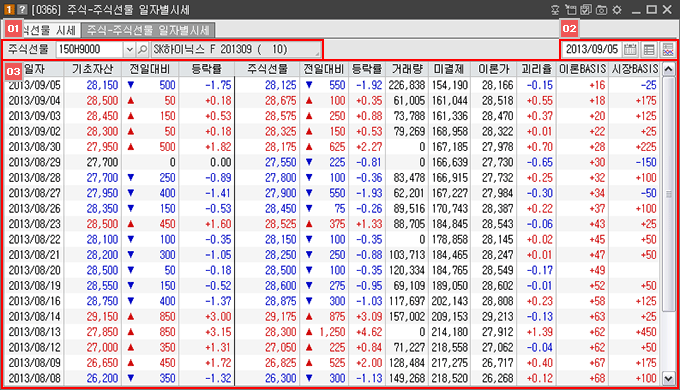
Task: Click the 150H9000 futures code input field
Action: [90, 49]
